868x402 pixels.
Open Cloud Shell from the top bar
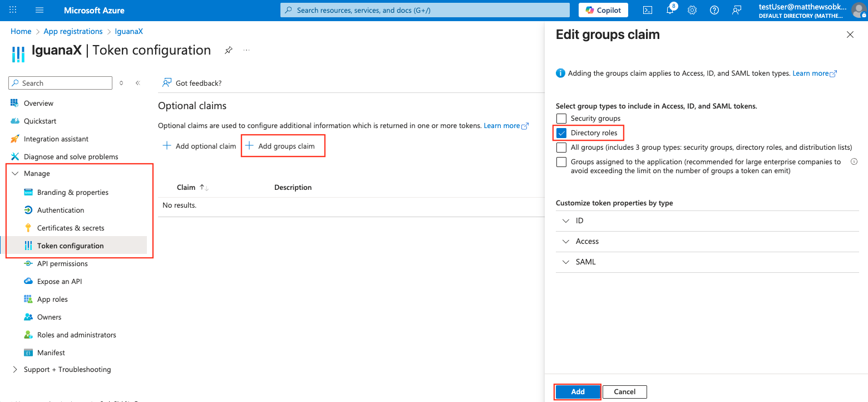(647, 10)
